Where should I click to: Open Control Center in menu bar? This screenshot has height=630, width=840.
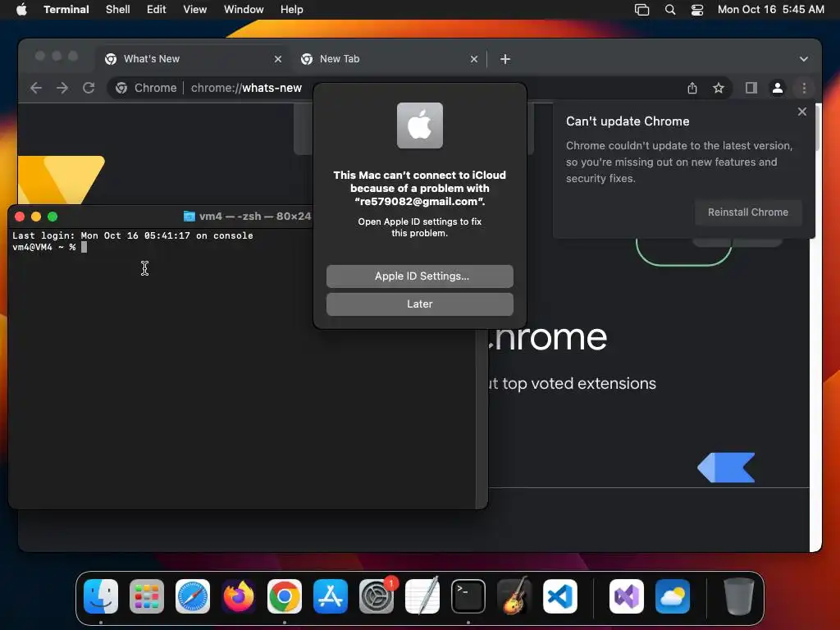point(697,10)
